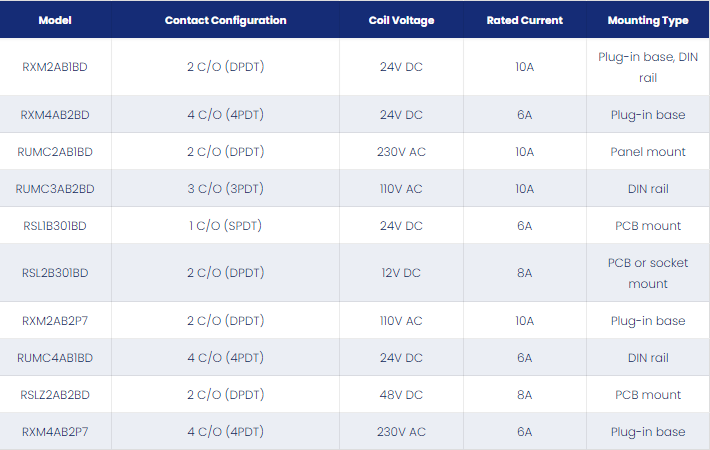Select model RSL2B301BD
This screenshot has height=450, width=710.
[x=55, y=273]
